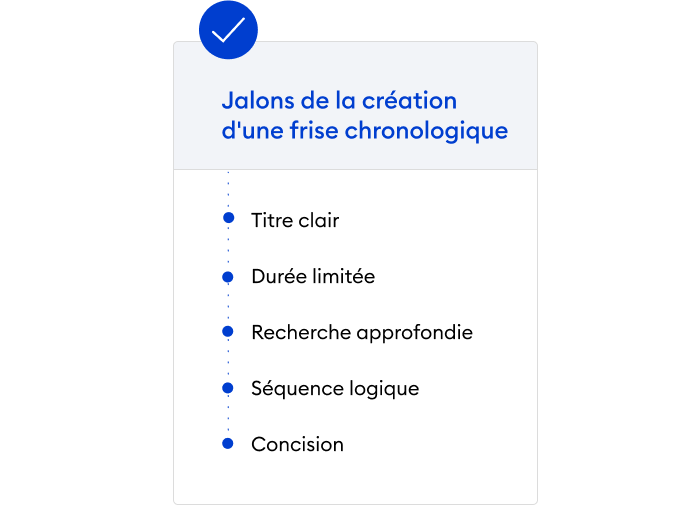Viewport: 700px width, 506px height.
Task: Click the words d'une frise chronologique
Action: [x=365, y=131]
